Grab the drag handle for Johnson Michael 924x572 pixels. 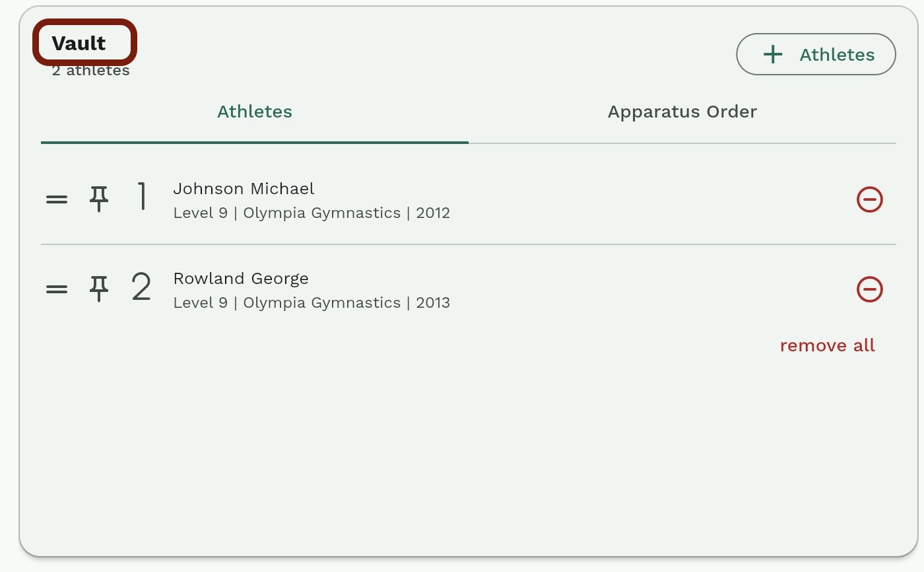[x=57, y=199]
